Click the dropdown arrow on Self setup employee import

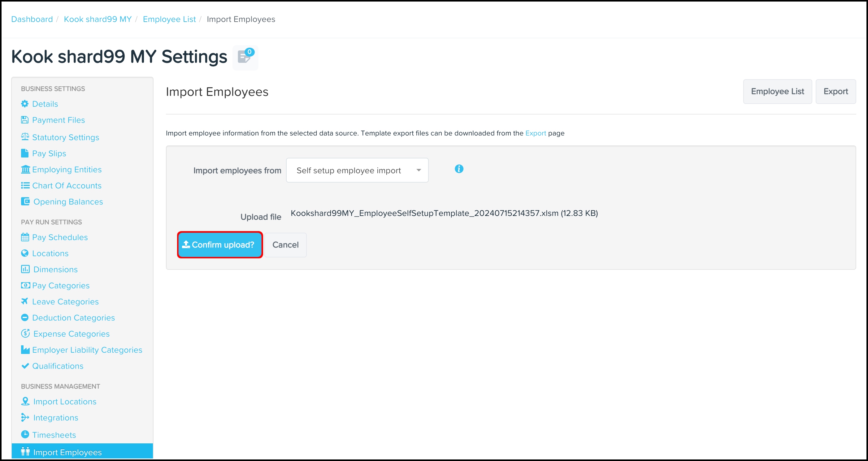click(418, 170)
